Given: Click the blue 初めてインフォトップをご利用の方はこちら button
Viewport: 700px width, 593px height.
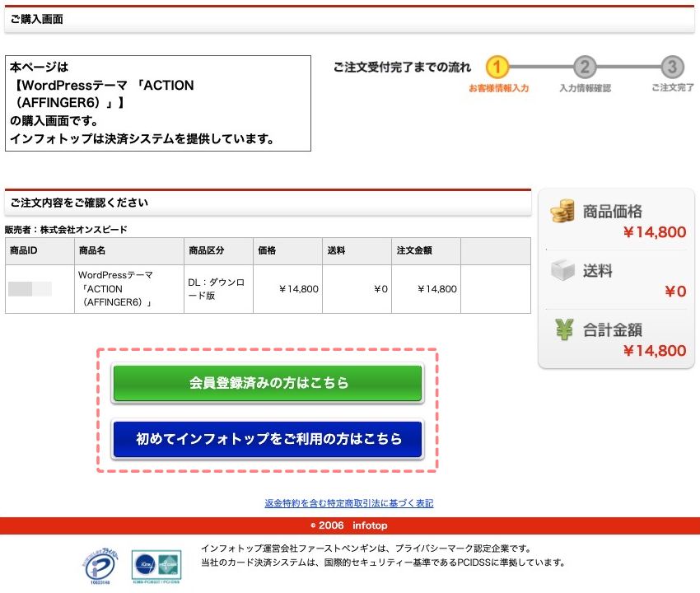Looking at the screenshot, I should click(268, 439).
